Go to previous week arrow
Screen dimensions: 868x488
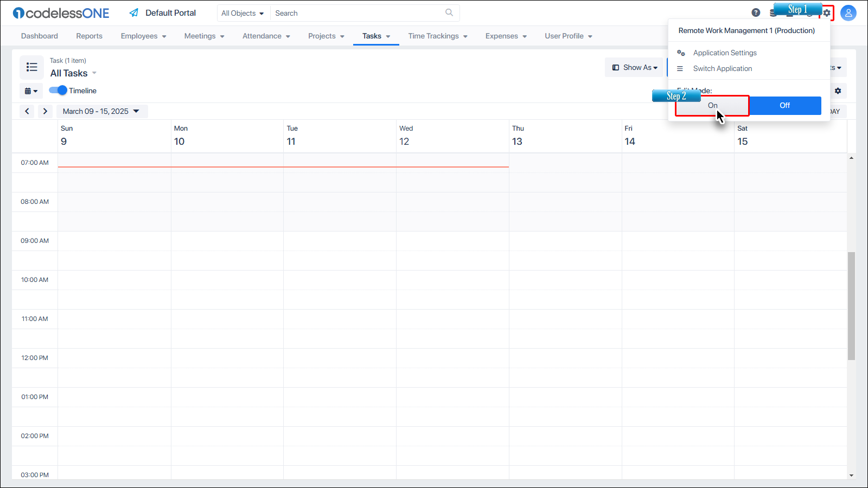27,111
